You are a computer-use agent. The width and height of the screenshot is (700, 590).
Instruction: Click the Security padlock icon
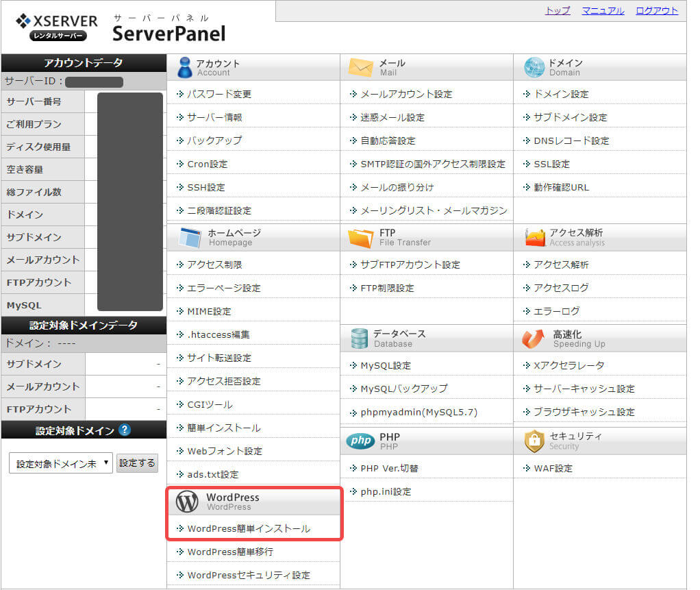pos(534,441)
